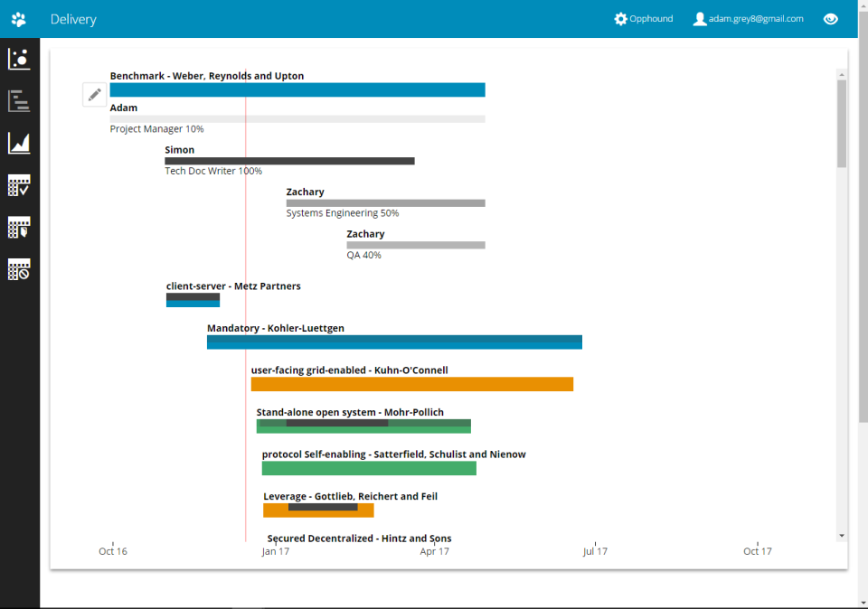Select Zachary's Systems Engineering allocation bar
Viewport: 868px width, 609px height.
(x=386, y=203)
